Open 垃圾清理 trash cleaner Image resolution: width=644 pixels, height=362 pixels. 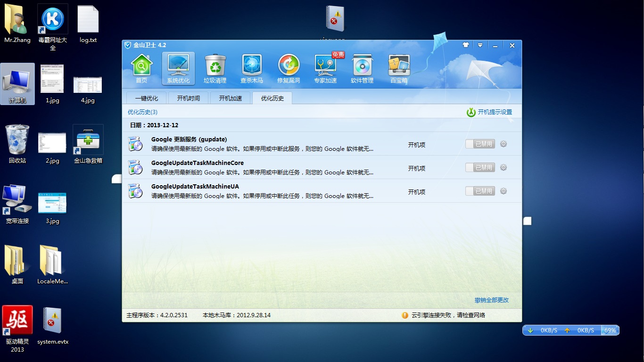pyautogui.click(x=215, y=69)
